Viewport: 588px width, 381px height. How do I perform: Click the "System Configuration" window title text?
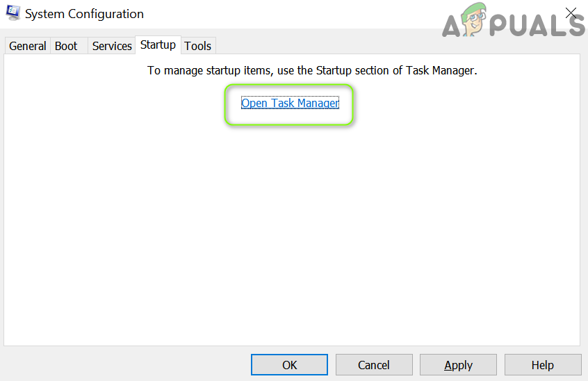tap(84, 14)
